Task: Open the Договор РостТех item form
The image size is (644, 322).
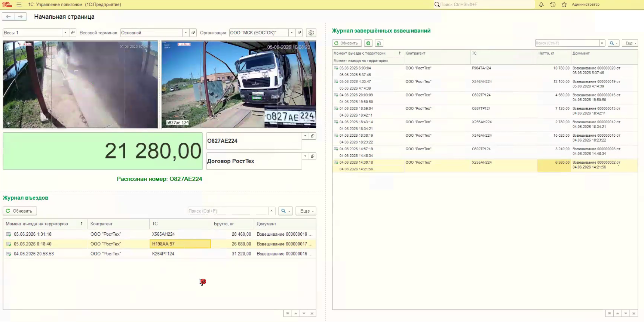Action: [x=313, y=156]
